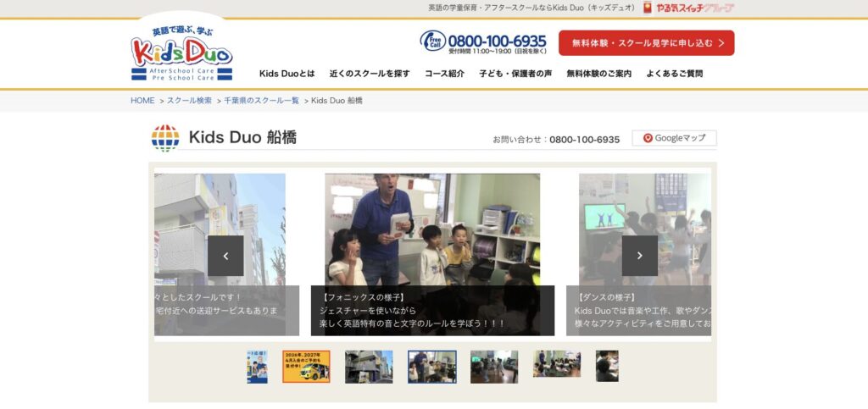Open Kids Duoとは menu item
Screen dimensions: 868x409
pyautogui.click(x=287, y=74)
